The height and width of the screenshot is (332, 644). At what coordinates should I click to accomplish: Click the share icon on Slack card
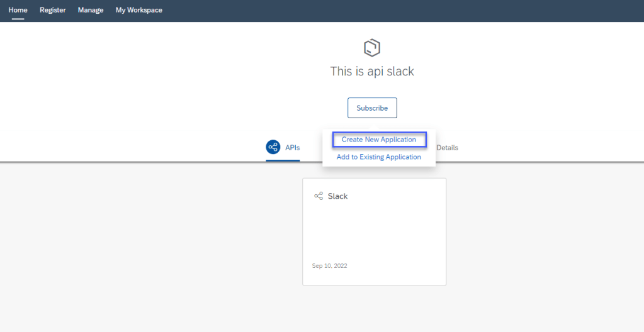click(319, 196)
